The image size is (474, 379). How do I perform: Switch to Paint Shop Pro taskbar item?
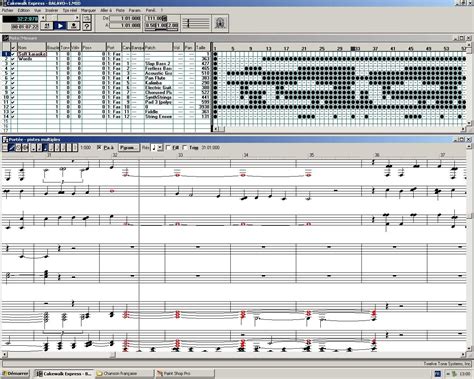tap(184, 373)
